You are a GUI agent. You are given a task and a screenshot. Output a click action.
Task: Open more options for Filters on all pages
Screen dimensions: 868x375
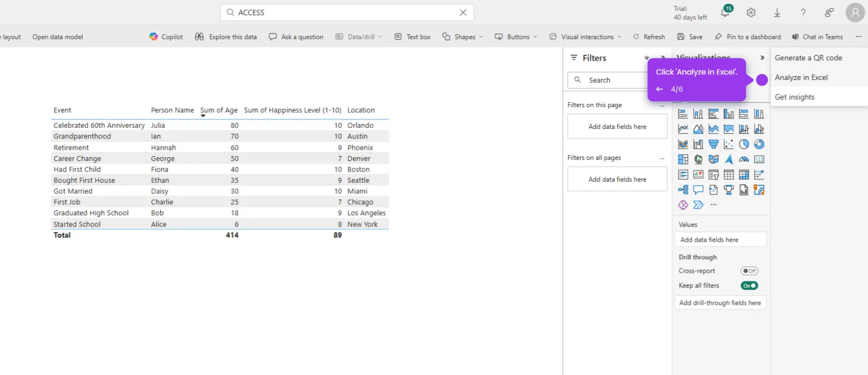click(662, 158)
